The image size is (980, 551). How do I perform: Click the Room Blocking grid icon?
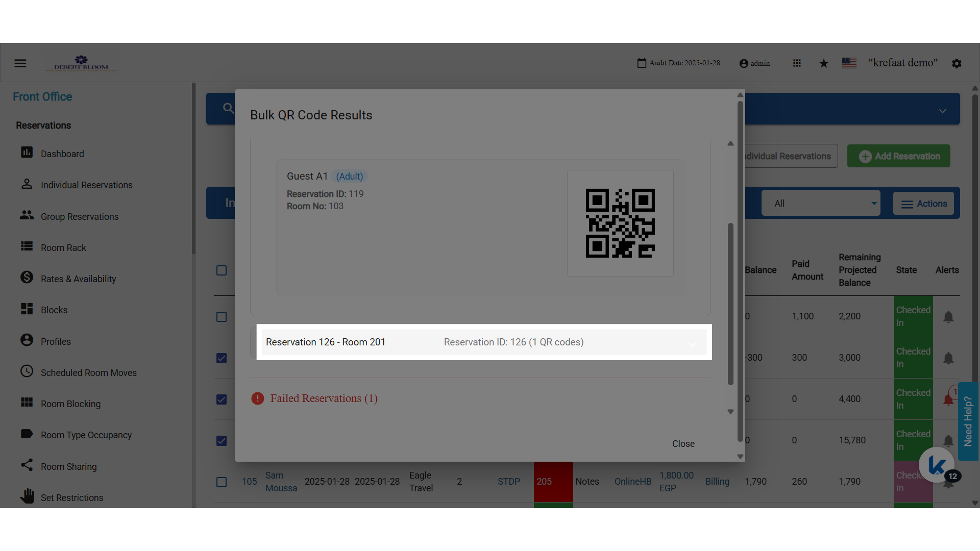pos(27,403)
